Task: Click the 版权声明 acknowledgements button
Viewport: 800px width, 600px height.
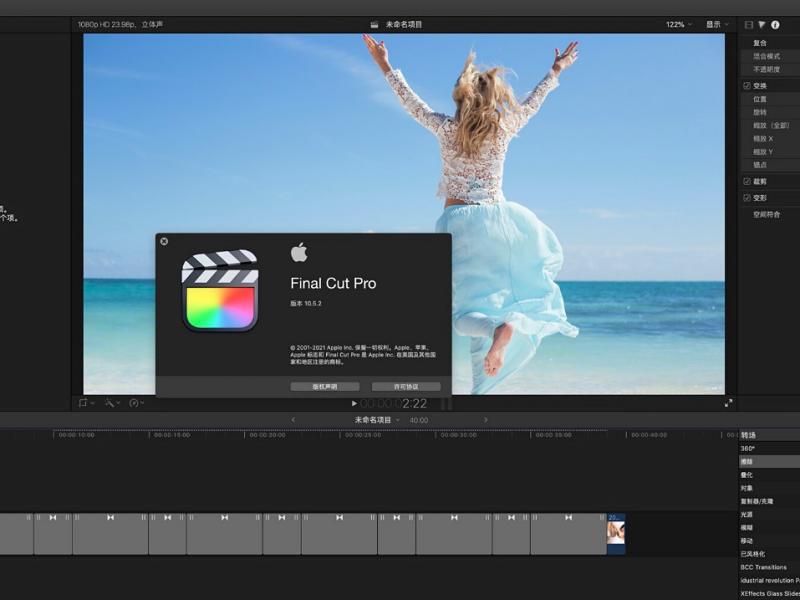Action: point(324,387)
